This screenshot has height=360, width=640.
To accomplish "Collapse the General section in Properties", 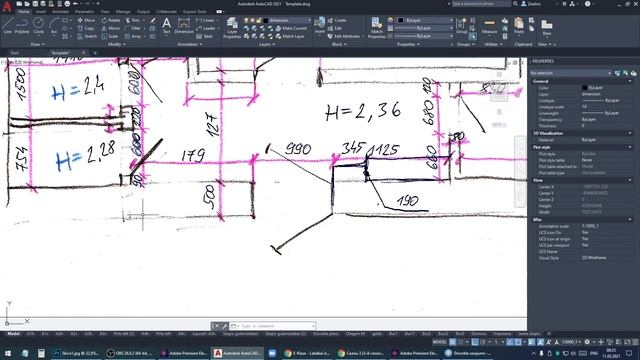I will click(630, 81).
